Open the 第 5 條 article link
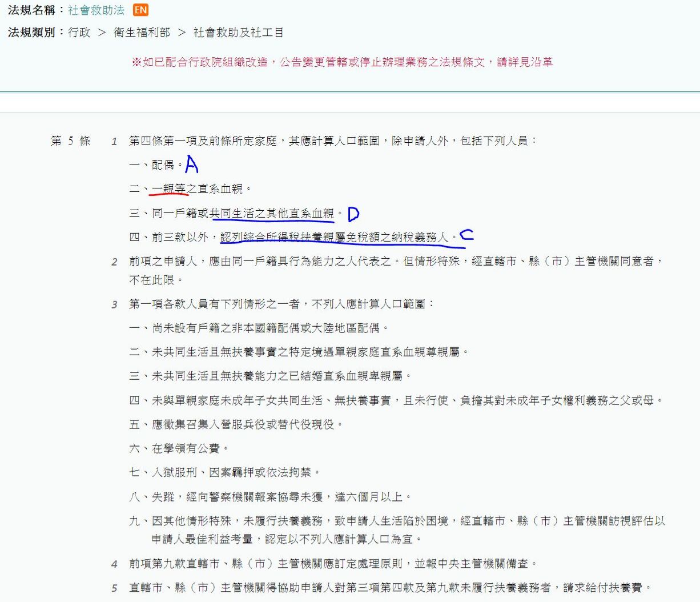Image resolution: width=700 pixels, height=602 pixels. point(70,141)
